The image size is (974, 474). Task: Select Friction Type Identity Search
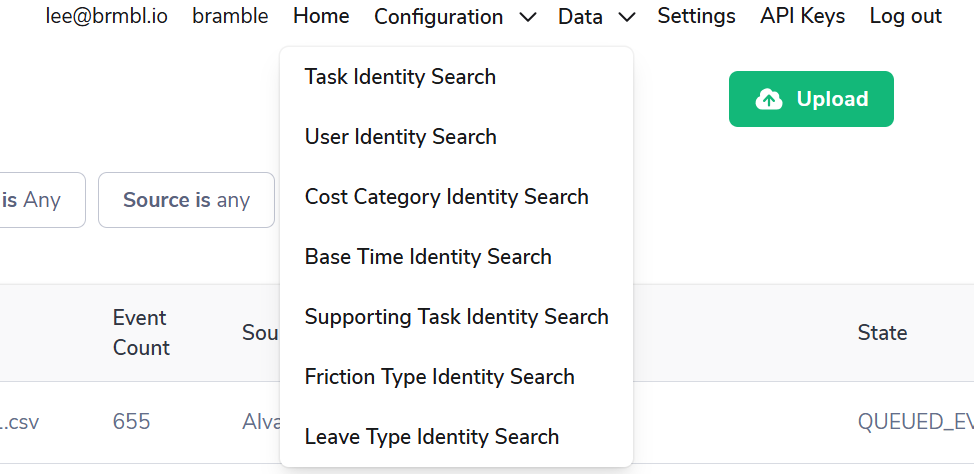(x=439, y=377)
